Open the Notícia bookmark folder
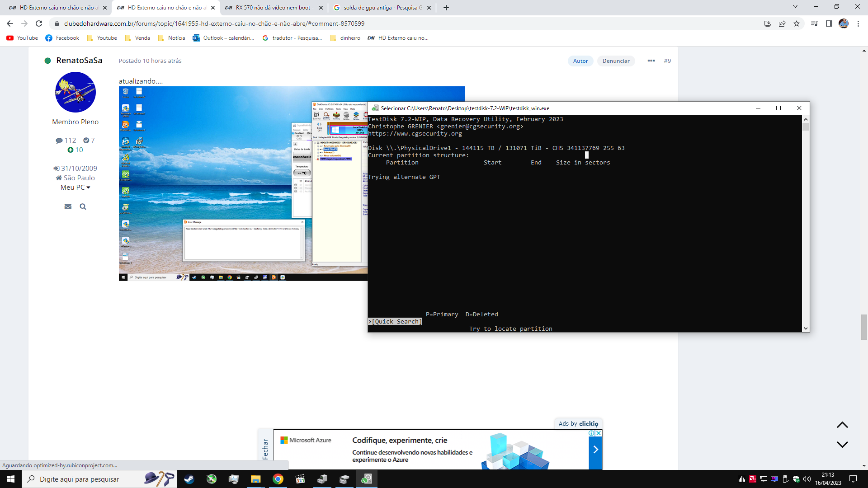The height and width of the screenshot is (488, 868). tap(172, 38)
